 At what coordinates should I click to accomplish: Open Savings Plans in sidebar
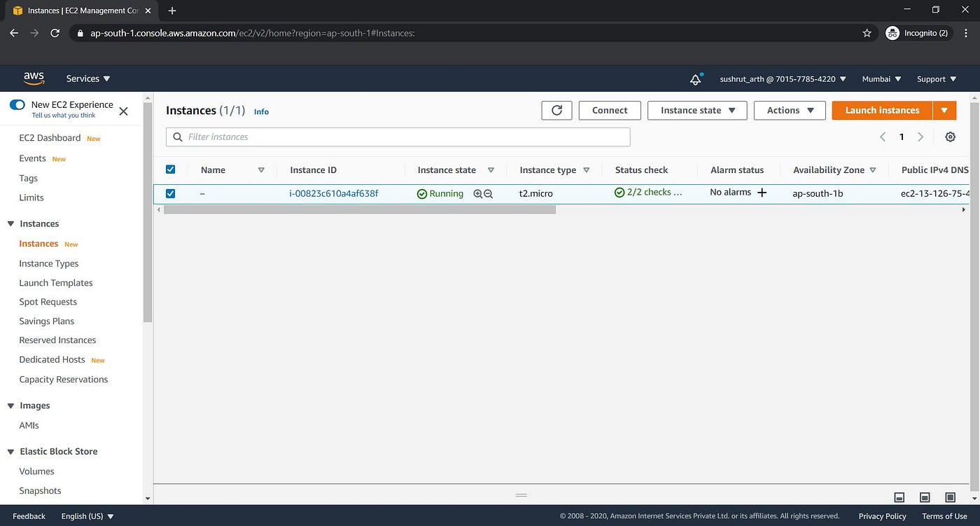pyautogui.click(x=46, y=321)
